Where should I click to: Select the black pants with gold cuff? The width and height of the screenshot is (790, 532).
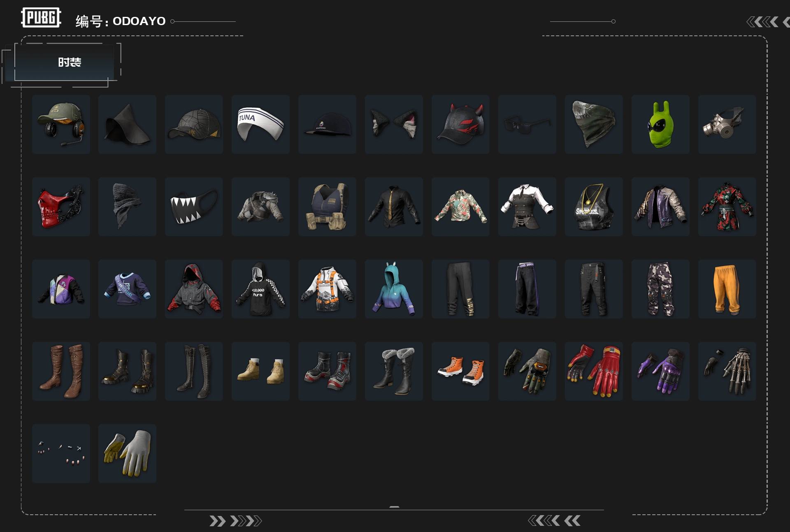[x=461, y=289]
